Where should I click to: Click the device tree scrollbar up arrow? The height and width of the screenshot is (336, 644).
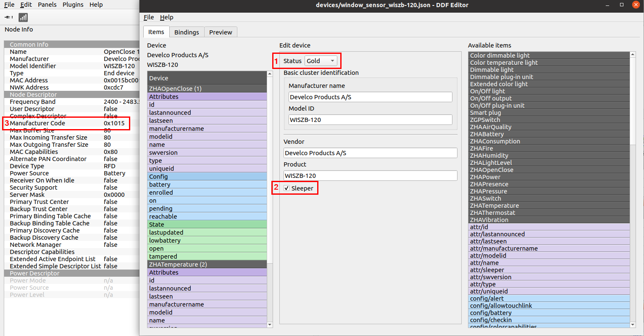click(x=270, y=74)
